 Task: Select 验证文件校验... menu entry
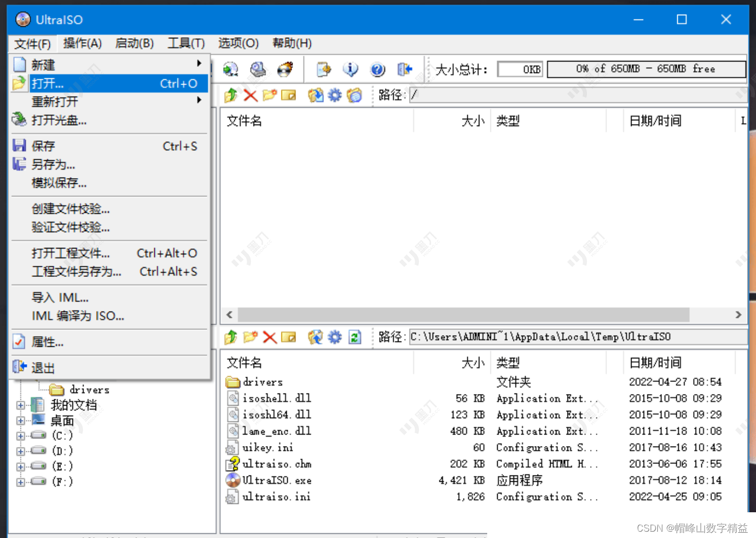[x=109, y=227]
